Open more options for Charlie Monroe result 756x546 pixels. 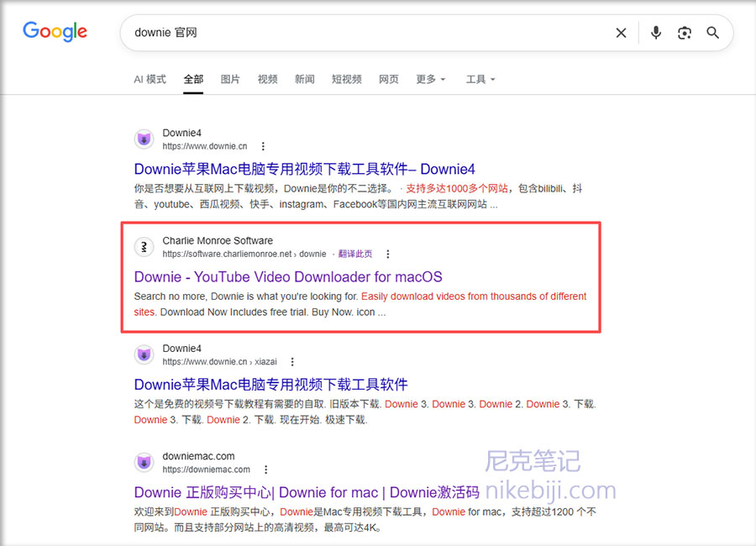tap(387, 255)
